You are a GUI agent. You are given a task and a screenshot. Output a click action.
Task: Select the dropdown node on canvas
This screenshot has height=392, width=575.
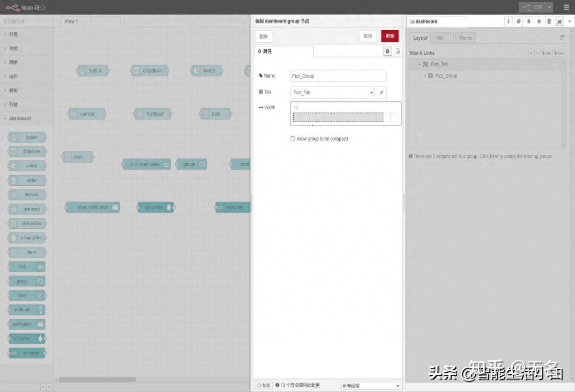tap(149, 70)
